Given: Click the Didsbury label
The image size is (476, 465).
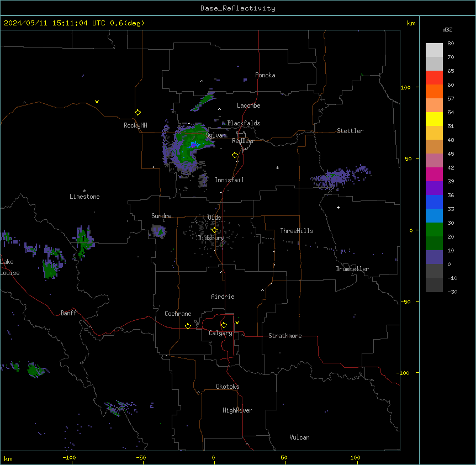Looking at the screenshot, I should click(x=211, y=238).
